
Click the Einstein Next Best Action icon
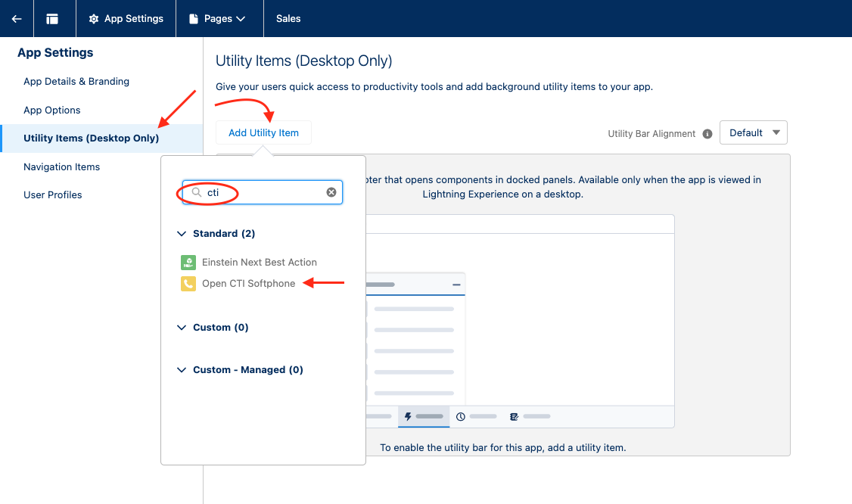pyautogui.click(x=188, y=263)
